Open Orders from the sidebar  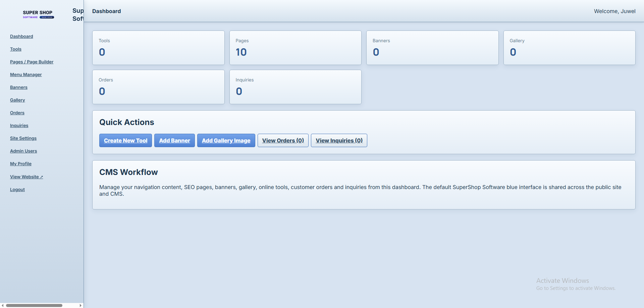pos(17,113)
